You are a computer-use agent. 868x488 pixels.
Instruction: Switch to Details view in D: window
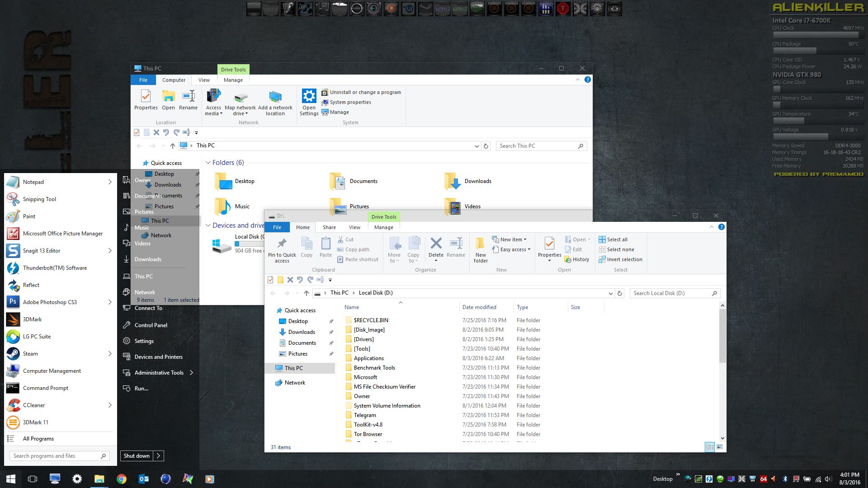(x=710, y=447)
